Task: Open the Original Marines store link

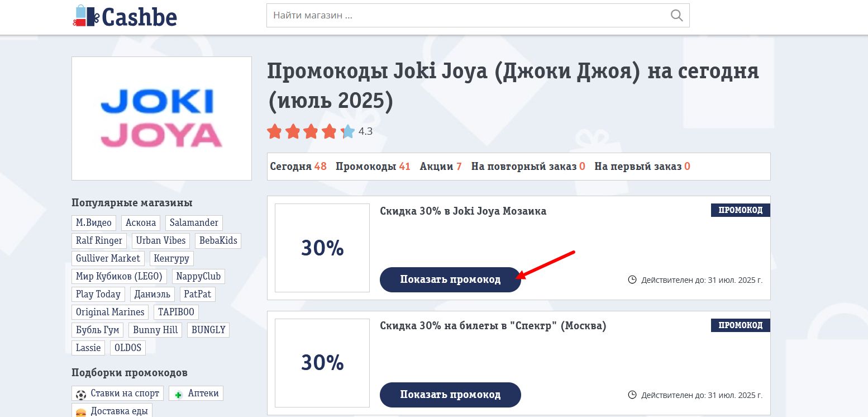Action: click(110, 312)
